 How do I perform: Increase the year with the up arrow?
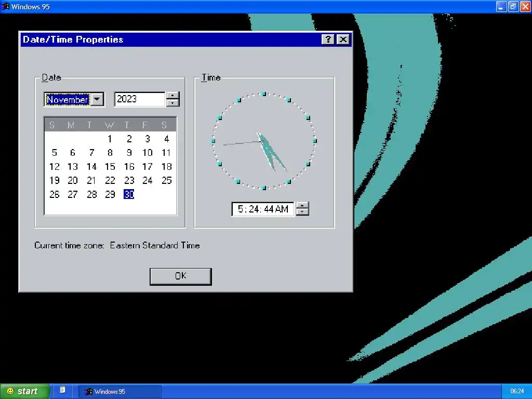(x=173, y=96)
